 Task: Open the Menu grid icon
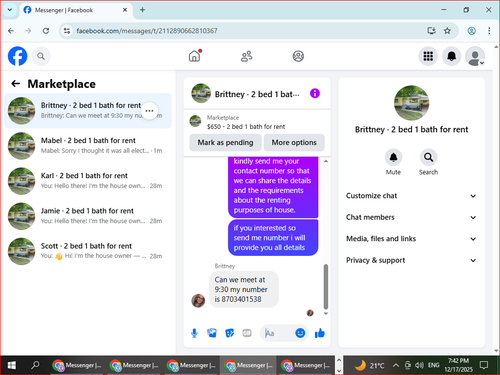(x=428, y=56)
